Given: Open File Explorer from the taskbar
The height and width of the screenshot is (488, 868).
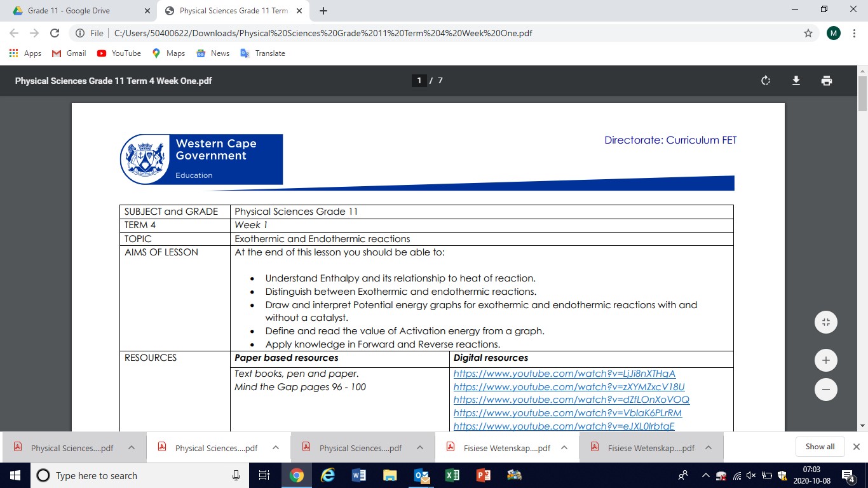Looking at the screenshot, I should (390, 475).
